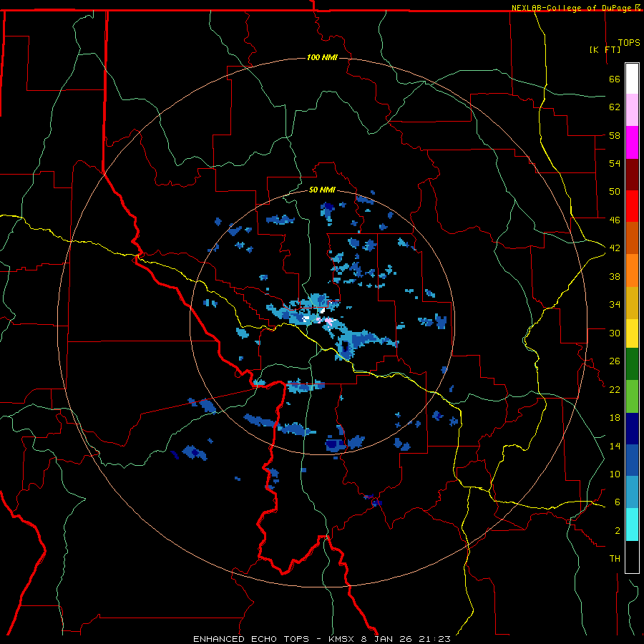
Task: Click the KMSX radar site identifier
Action: 341,639
